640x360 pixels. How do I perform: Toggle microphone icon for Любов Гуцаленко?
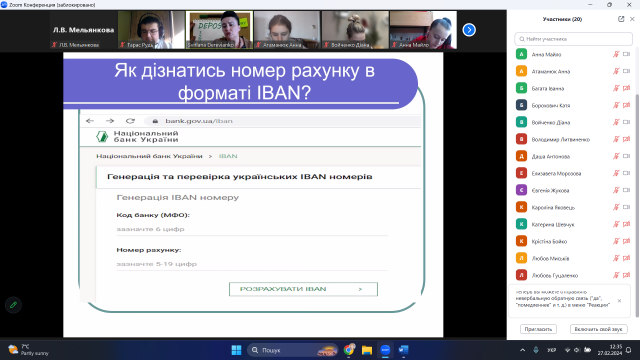pos(616,276)
